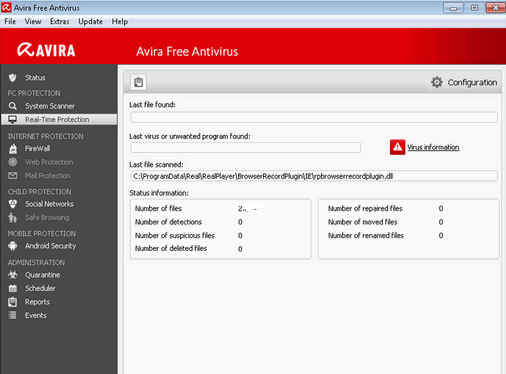
Task: Click the Number of moved files label
Action: click(363, 222)
